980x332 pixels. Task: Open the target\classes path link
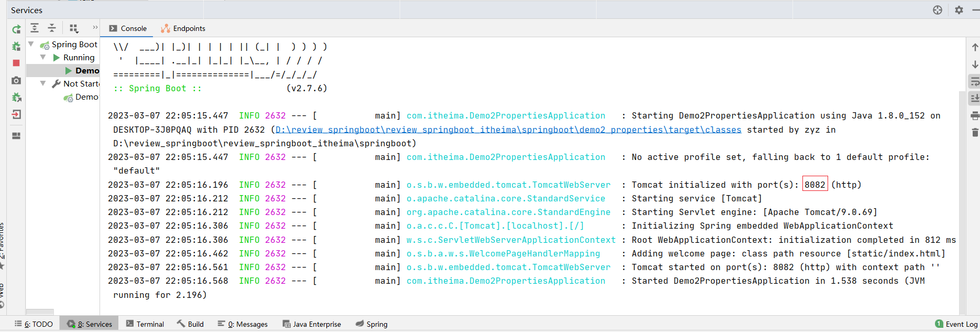point(508,130)
